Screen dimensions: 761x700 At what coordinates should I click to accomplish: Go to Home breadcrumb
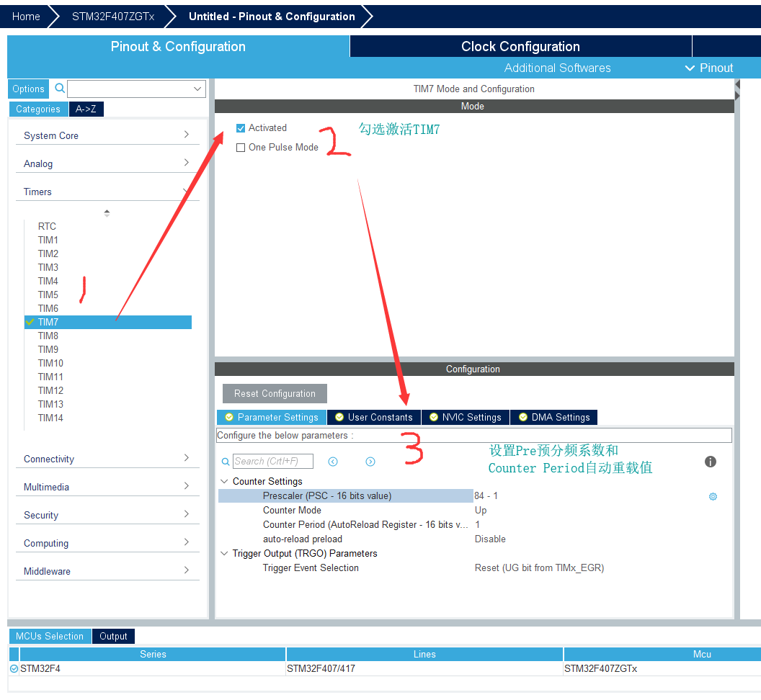26,17
